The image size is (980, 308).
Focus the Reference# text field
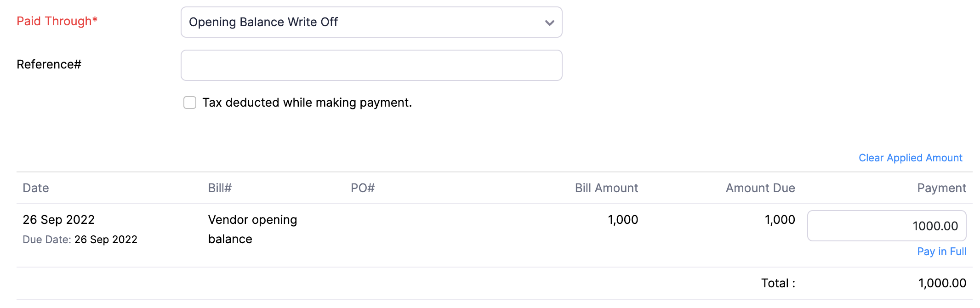pyautogui.click(x=371, y=65)
